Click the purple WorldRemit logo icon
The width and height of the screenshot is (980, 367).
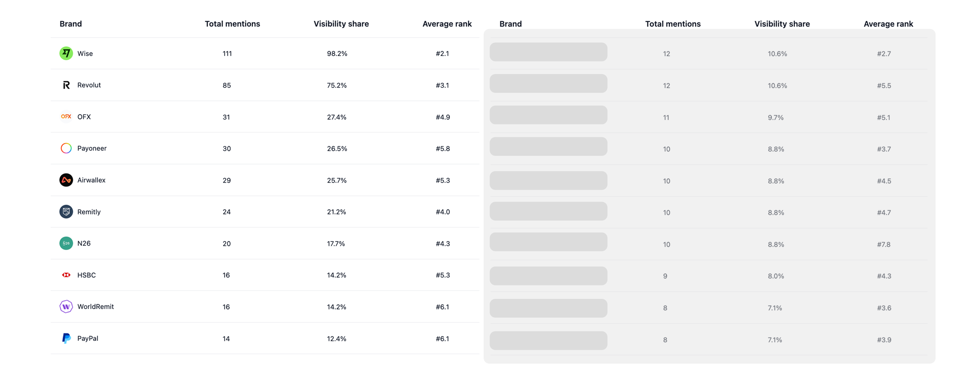click(66, 306)
